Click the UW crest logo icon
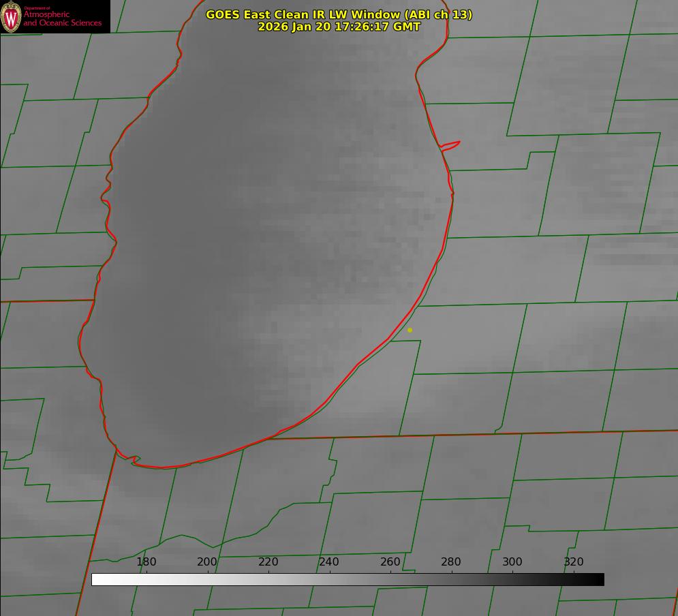This screenshot has height=616, width=678. tap(11, 17)
